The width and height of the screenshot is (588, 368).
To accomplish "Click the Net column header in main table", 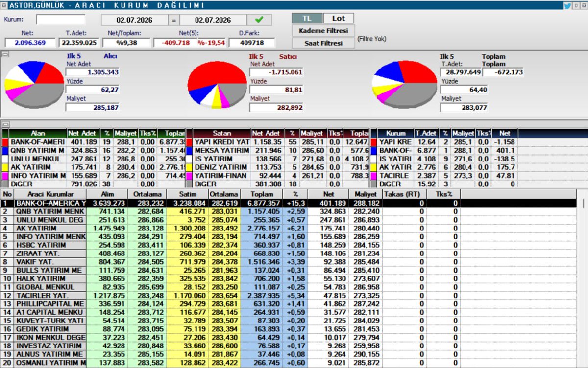I will tap(328, 194).
